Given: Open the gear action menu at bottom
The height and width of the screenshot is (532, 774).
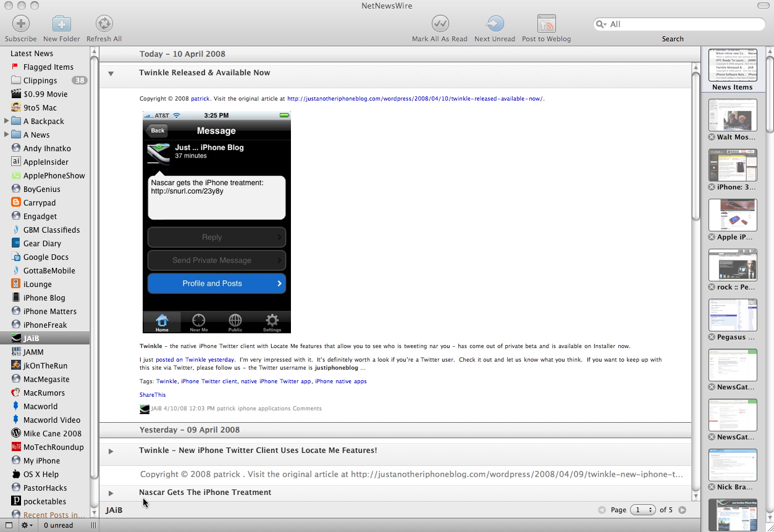Looking at the screenshot, I should coord(27,525).
